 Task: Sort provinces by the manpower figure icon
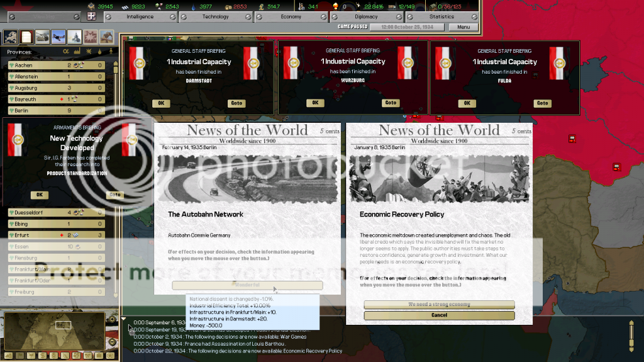coord(111,52)
